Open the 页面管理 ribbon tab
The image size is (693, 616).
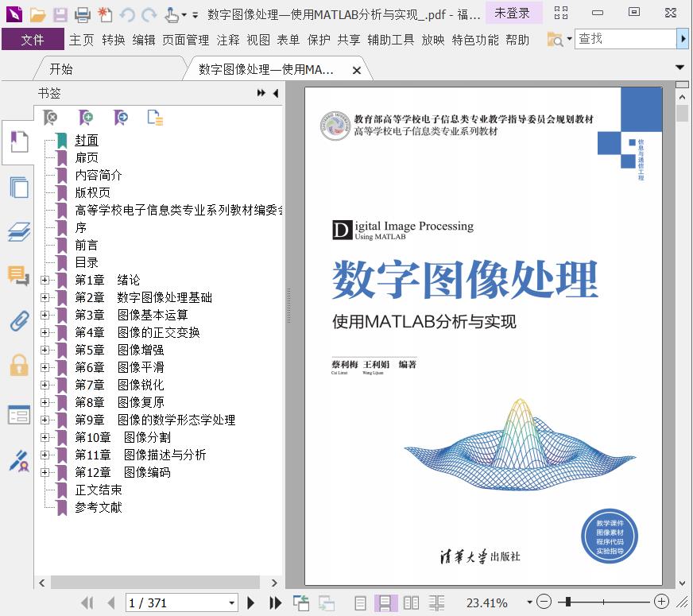click(x=186, y=40)
